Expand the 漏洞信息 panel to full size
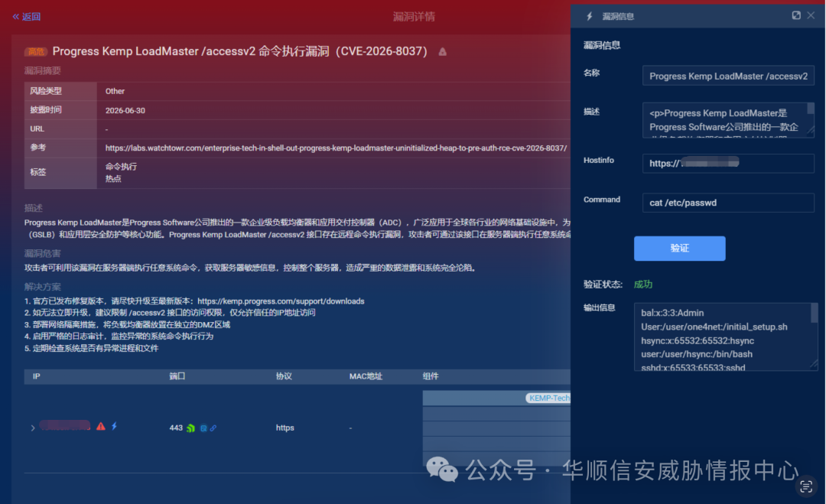 (x=796, y=16)
